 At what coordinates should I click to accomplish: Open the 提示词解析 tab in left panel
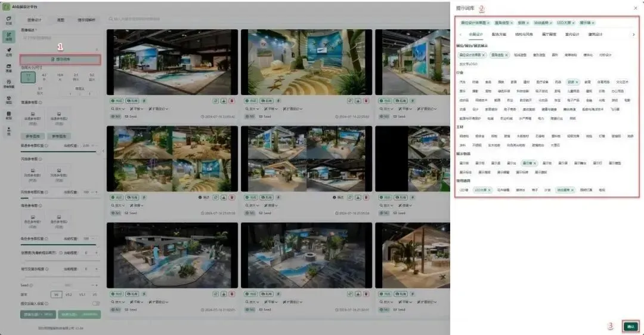click(x=86, y=20)
